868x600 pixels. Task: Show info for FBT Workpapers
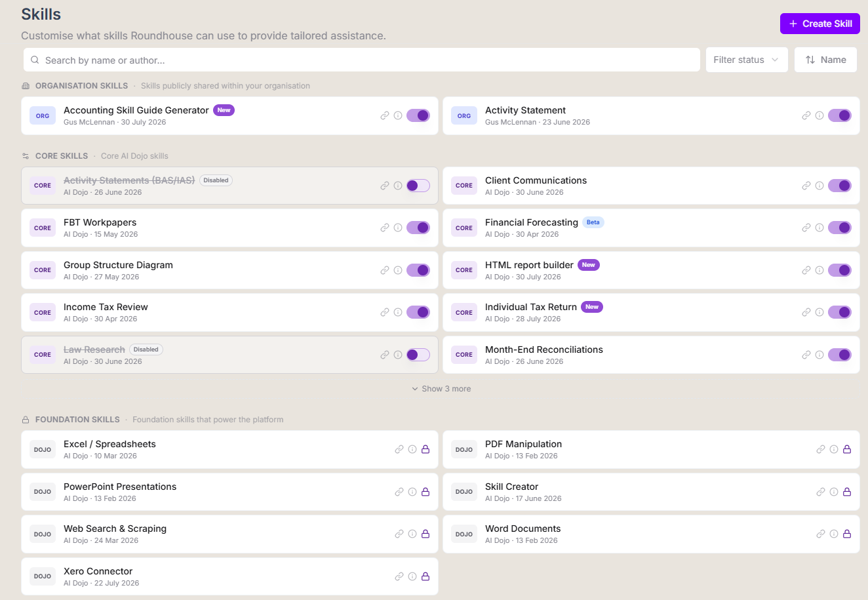coord(398,228)
